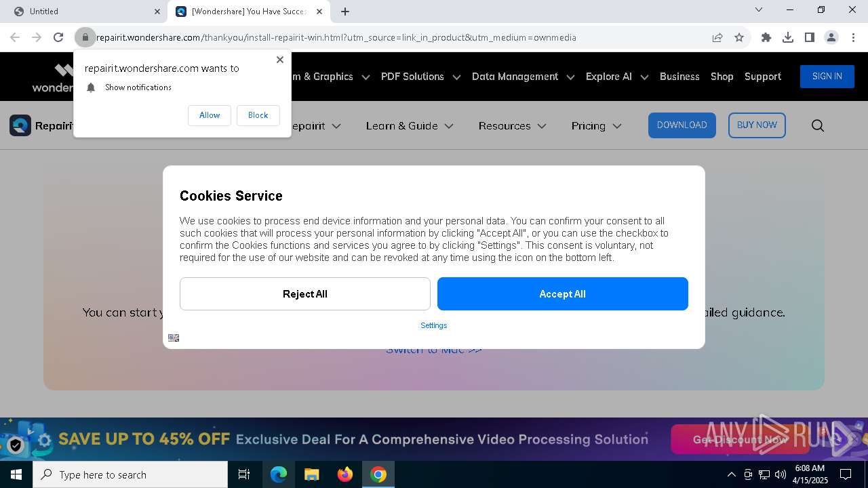The width and height of the screenshot is (868, 488).
Task: Allow notifications from repairit.wondershare.com
Action: coord(210,115)
